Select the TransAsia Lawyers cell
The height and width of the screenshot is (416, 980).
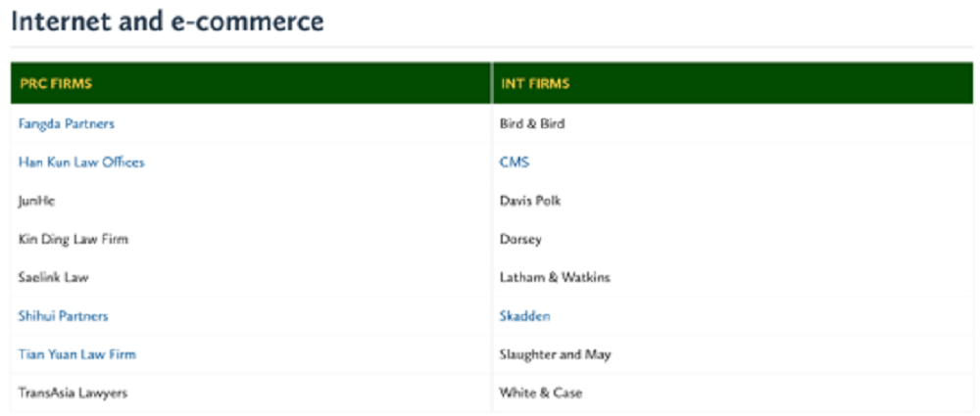(x=251, y=393)
